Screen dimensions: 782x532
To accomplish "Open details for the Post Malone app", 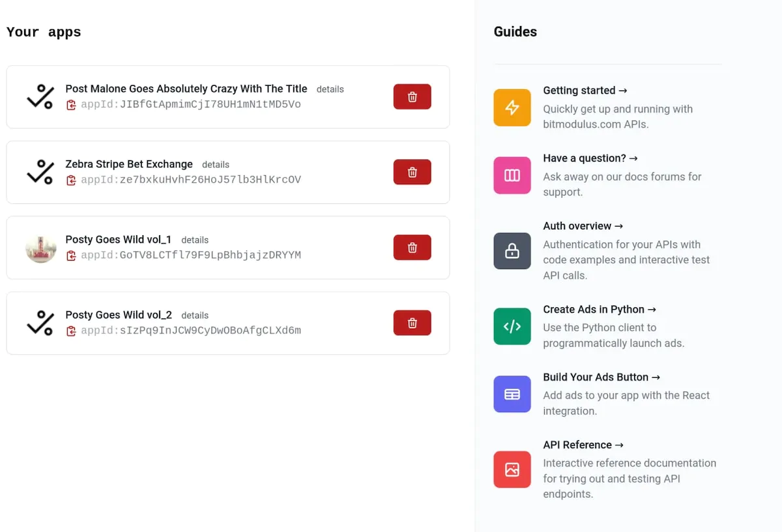I will click(330, 89).
